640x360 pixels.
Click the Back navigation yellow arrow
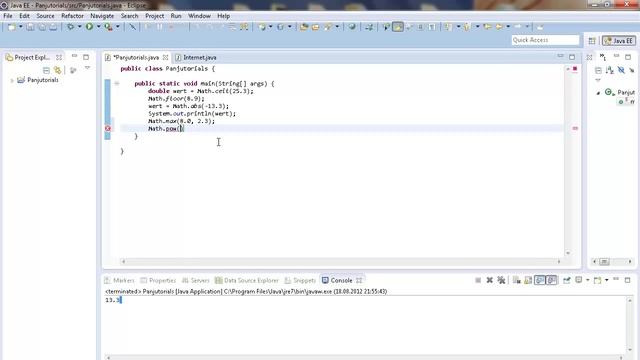pos(499,27)
